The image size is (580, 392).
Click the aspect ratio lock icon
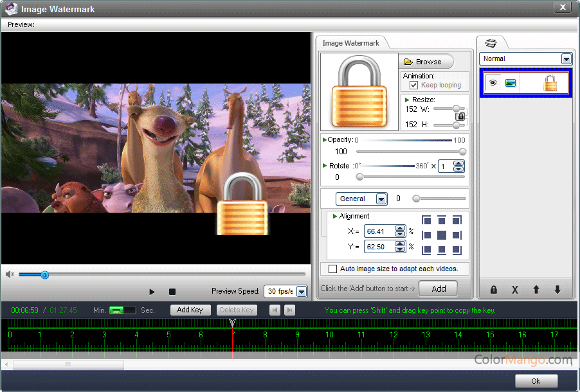[x=460, y=116]
